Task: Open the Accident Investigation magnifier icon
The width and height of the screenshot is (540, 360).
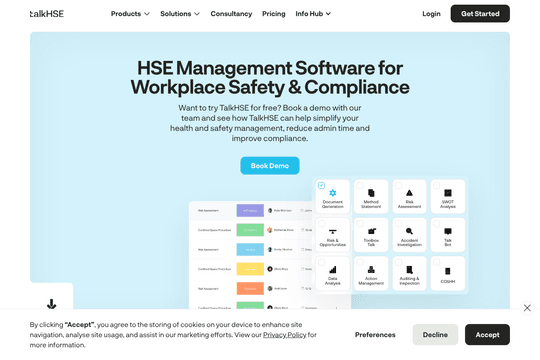Action: (x=409, y=231)
